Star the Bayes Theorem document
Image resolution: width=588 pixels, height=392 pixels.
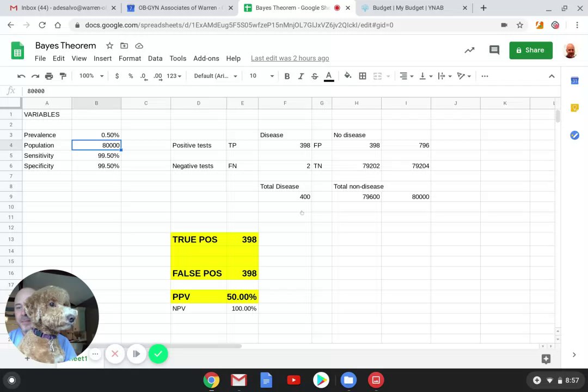pyautogui.click(x=109, y=46)
